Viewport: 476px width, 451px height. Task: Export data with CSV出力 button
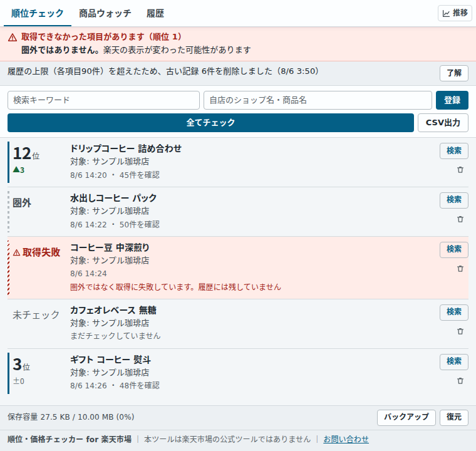[443, 123]
